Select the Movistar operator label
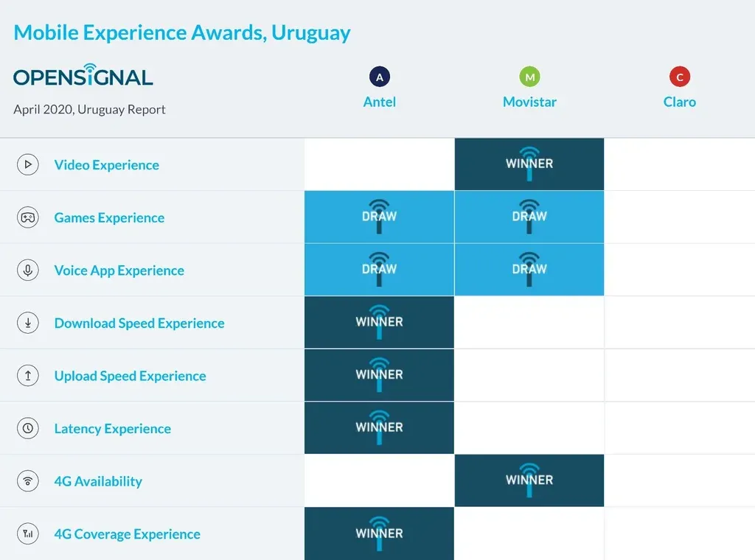 coord(529,102)
